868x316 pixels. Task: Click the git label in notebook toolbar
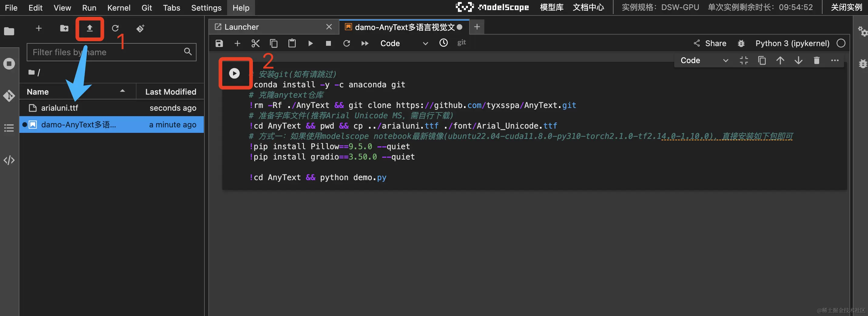point(462,42)
